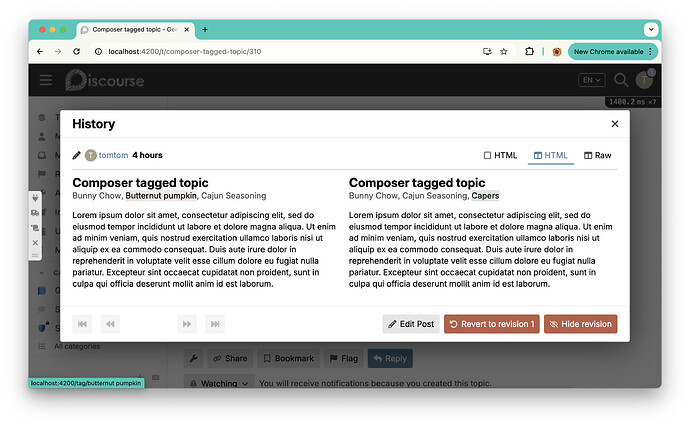The width and height of the screenshot is (690, 426).
Task: Click New Chrome available button
Action: click(x=613, y=51)
